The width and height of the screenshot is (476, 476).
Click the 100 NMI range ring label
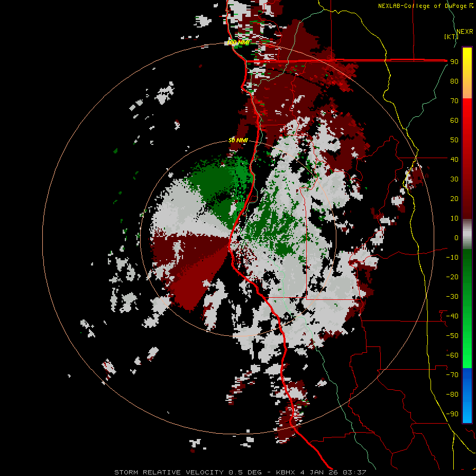tap(238, 42)
